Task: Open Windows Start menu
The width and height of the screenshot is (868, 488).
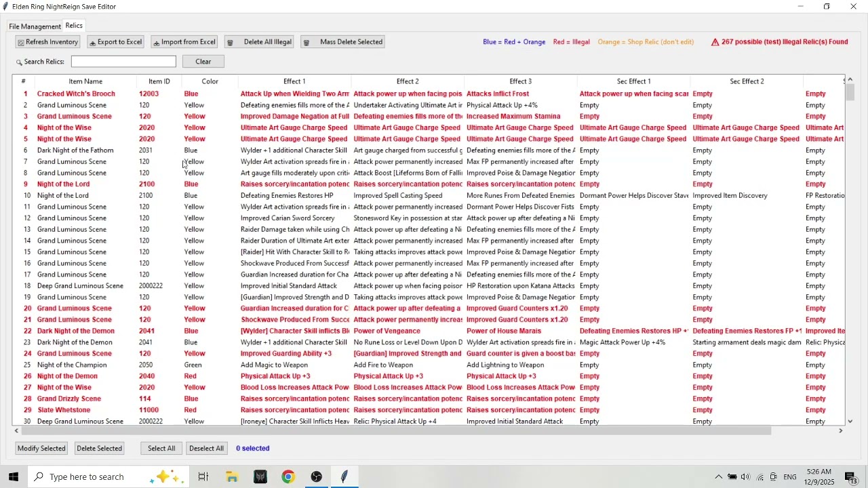Action: [x=14, y=477]
